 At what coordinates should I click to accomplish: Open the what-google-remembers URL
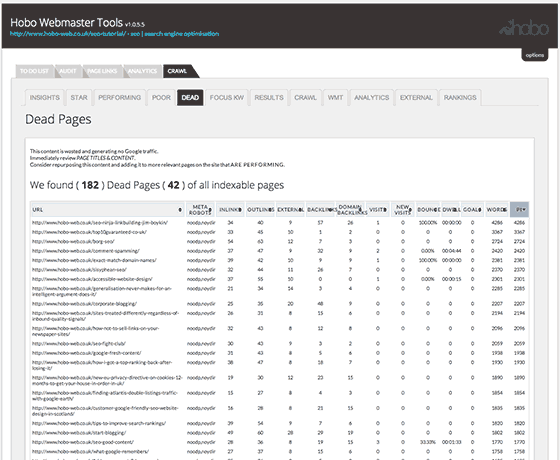click(x=90, y=451)
